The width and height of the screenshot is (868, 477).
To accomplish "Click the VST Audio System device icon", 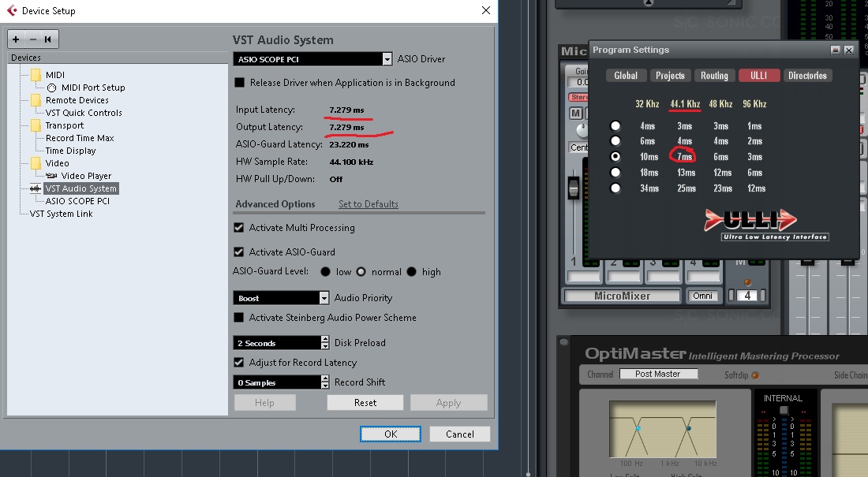I will coord(36,188).
